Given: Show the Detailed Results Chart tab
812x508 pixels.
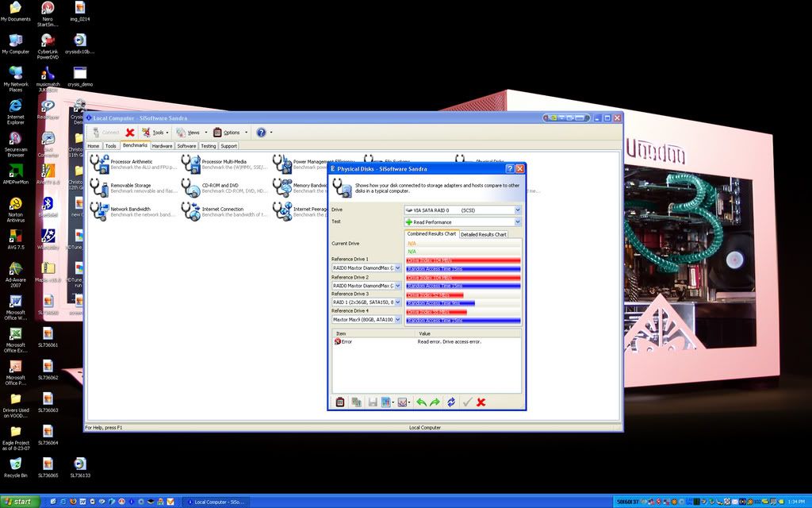Looking at the screenshot, I should pyautogui.click(x=484, y=234).
